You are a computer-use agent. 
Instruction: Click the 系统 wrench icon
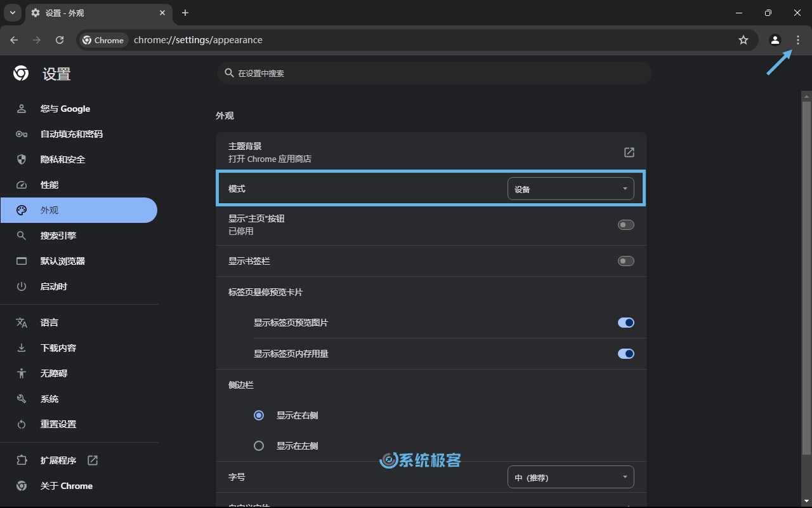[x=22, y=399]
